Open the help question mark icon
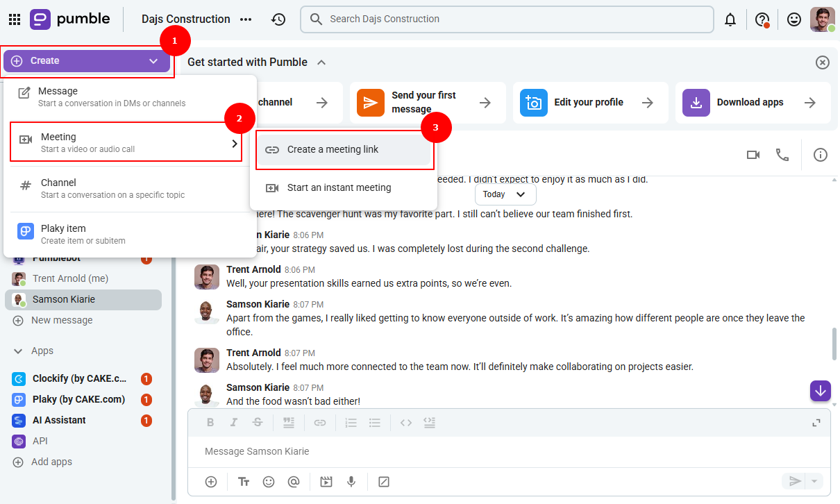This screenshot has height=504, width=840. pyautogui.click(x=762, y=19)
